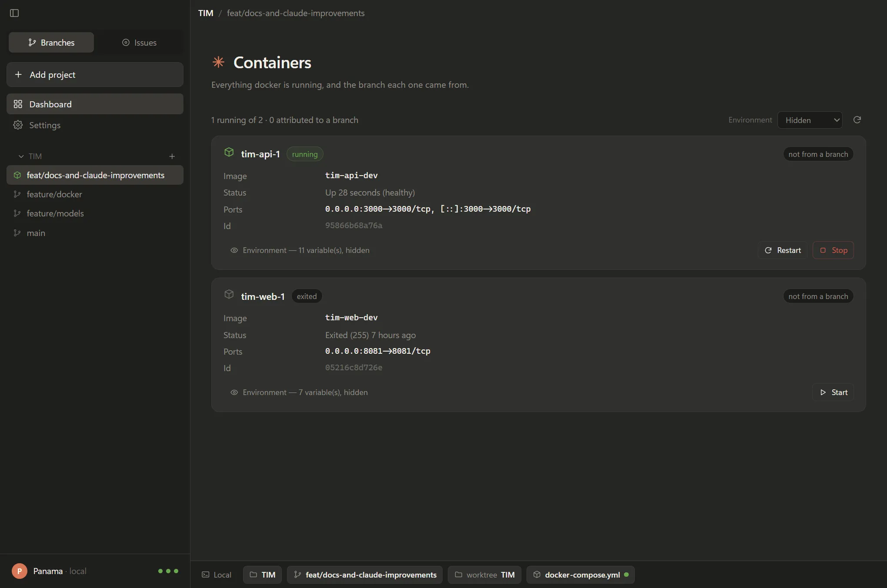Open the Environment Hidden dropdown
The height and width of the screenshot is (588, 887).
tap(810, 120)
